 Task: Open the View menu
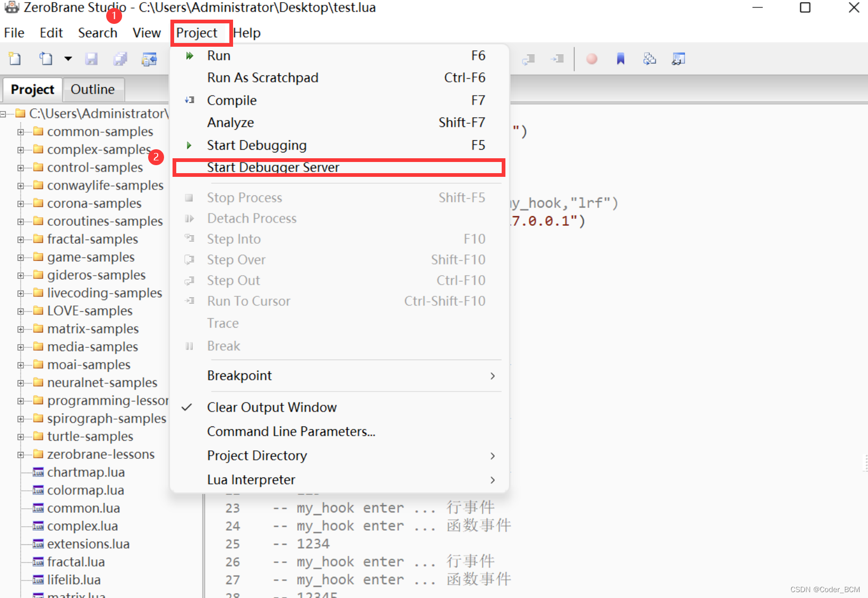147,33
